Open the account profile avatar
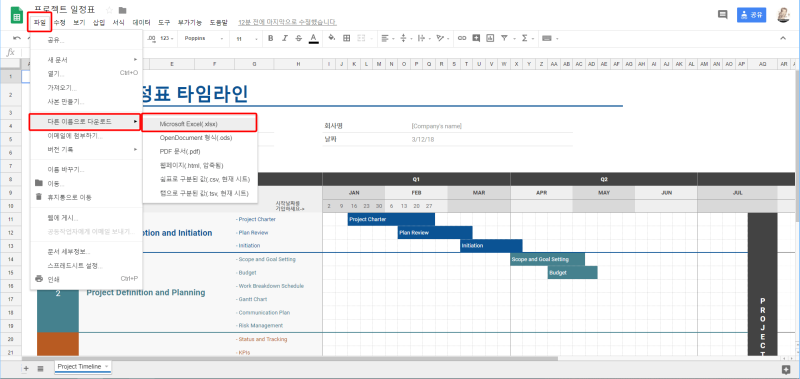The height and width of the screenshot is (379, 800). (x=783, y=15)
